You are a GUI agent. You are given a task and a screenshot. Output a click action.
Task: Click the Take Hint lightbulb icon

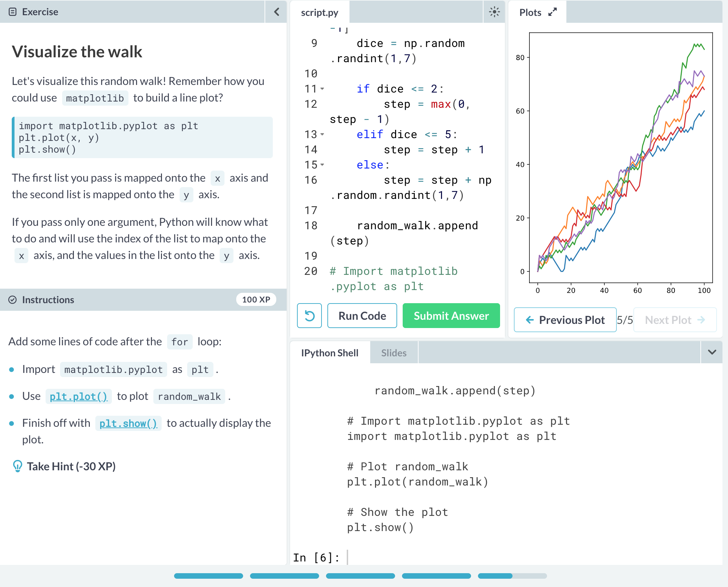pos(17,466)
